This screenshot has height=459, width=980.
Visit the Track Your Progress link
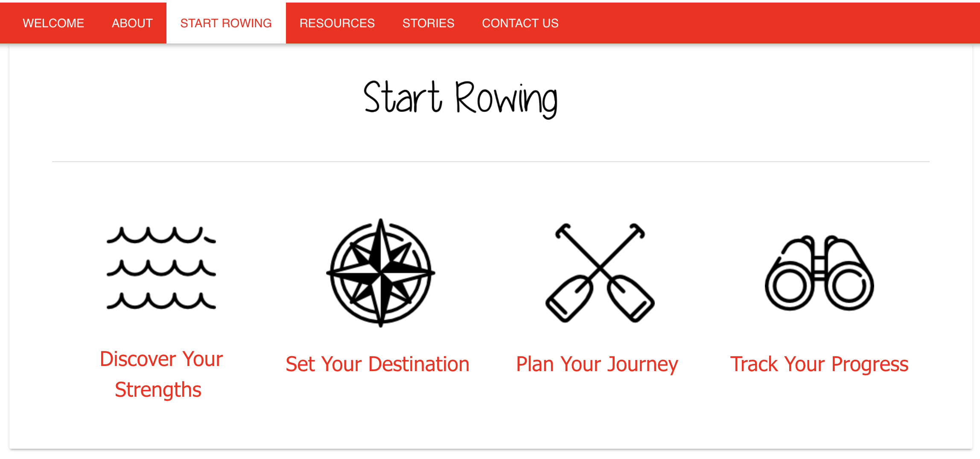(819, 364)
